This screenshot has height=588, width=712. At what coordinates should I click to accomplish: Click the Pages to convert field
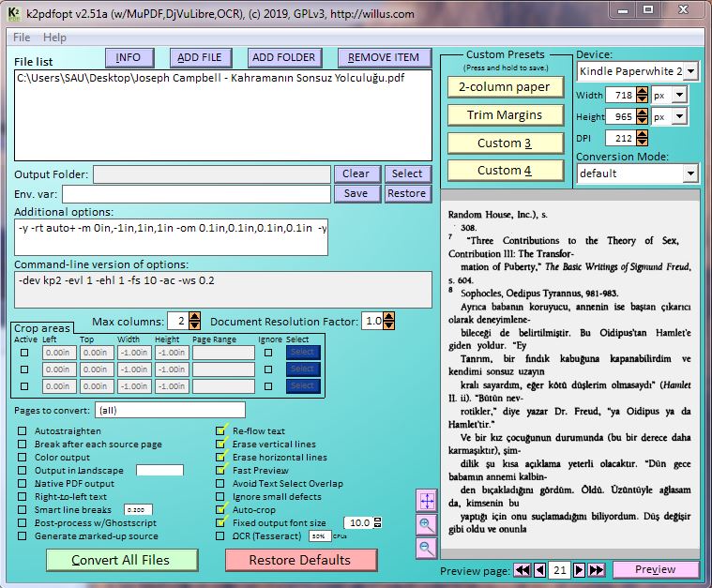pos(171,411)
